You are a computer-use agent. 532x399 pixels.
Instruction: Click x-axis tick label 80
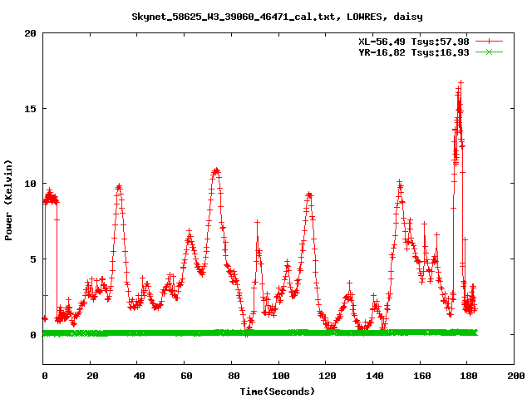(x=234, y=376)
